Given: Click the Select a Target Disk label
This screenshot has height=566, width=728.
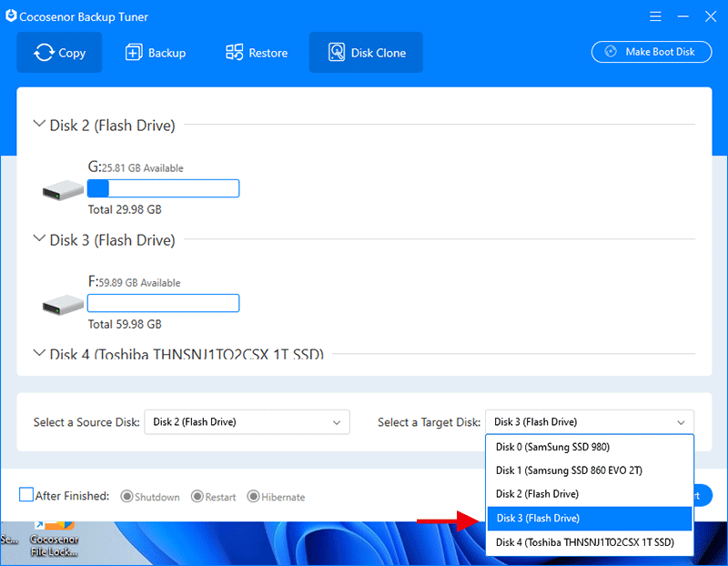Looking at the screenshot, I should coord(429,422).
